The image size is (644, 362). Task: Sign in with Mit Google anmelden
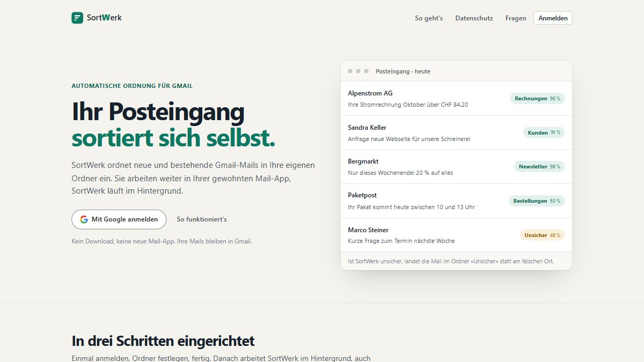[x=119, y=219]
